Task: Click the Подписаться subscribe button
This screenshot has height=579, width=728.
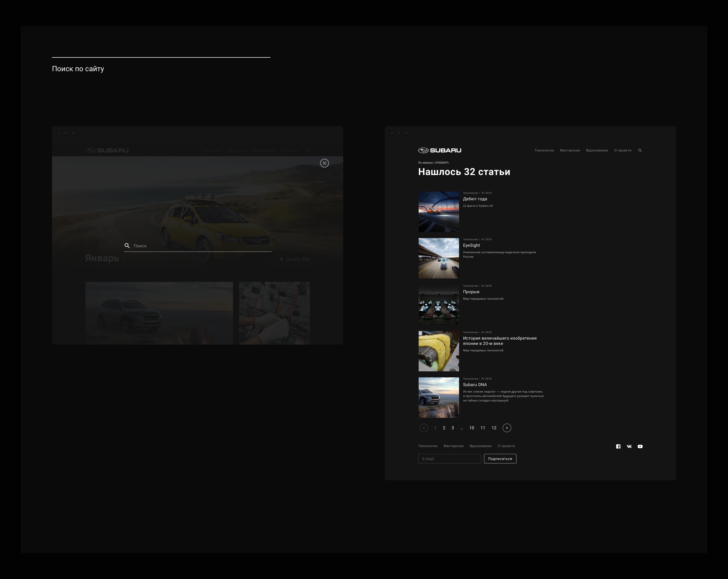Action: pos(500,459)
